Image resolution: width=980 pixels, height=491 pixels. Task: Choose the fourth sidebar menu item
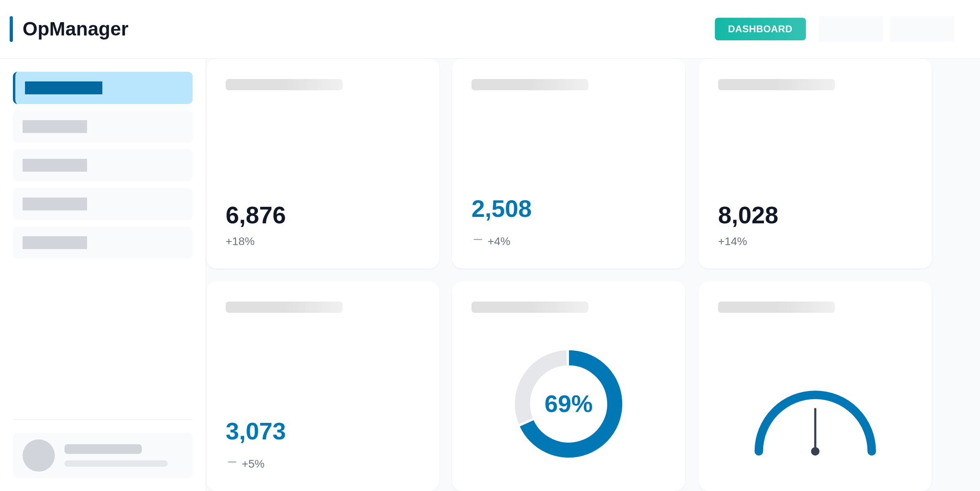click(103, 204)
